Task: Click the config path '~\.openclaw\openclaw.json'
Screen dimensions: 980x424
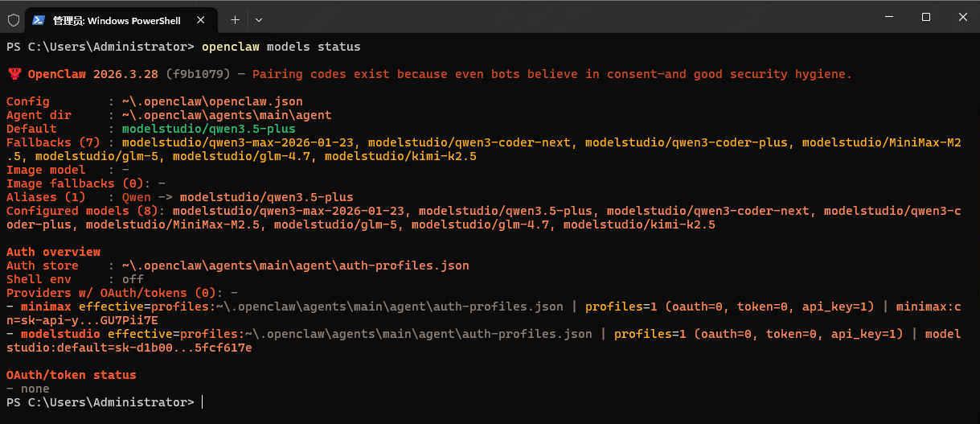Action: pos(212,101)
